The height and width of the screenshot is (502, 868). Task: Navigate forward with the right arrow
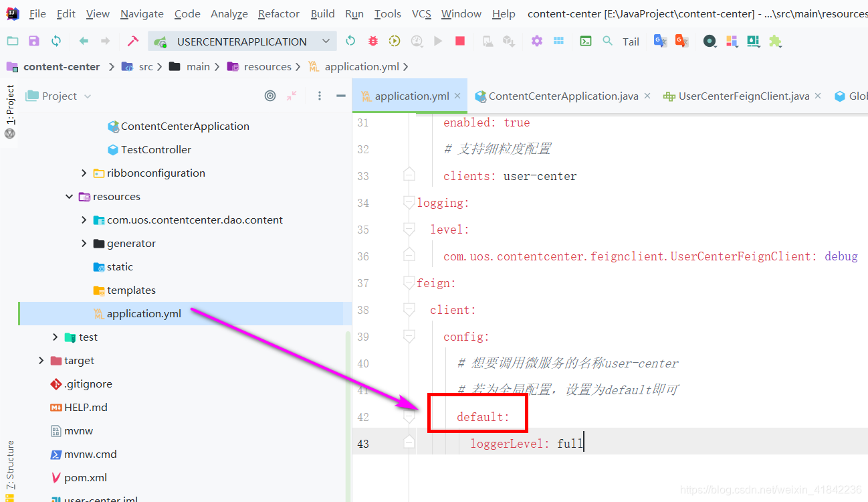pos(105,41)
